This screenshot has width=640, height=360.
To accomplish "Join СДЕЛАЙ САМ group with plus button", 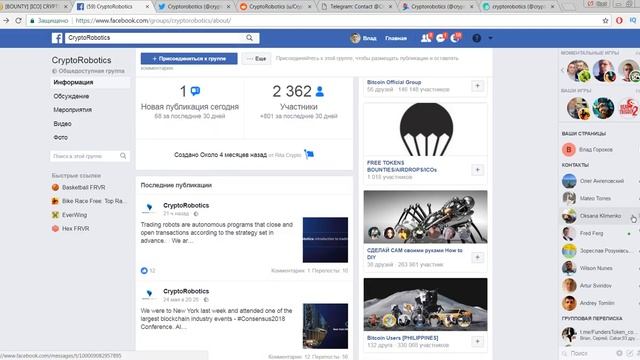I will (477, 257).
